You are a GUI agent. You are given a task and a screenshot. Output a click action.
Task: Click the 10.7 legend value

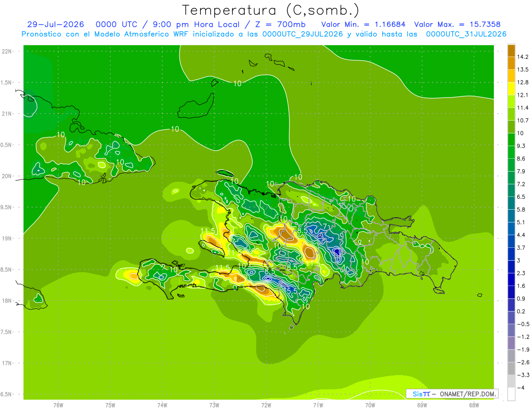pyautogui.click(x=523, y=120)
